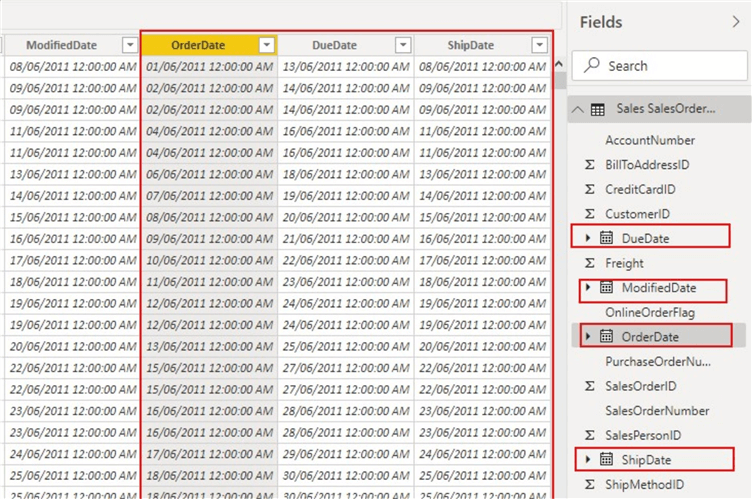This screenshot has width=752, height=499.
Task: Click the calendar icon beside OrderDate
Action: [x=606, y=336]
